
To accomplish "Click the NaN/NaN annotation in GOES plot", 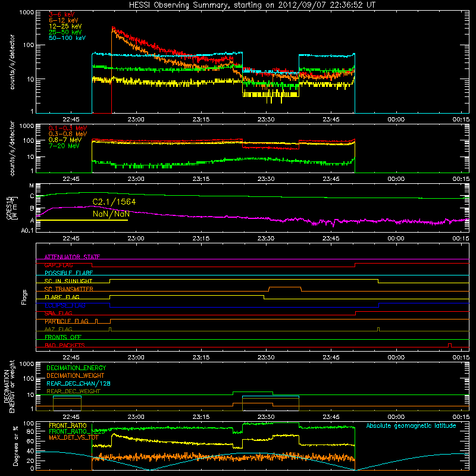I will tap(111, 214).
